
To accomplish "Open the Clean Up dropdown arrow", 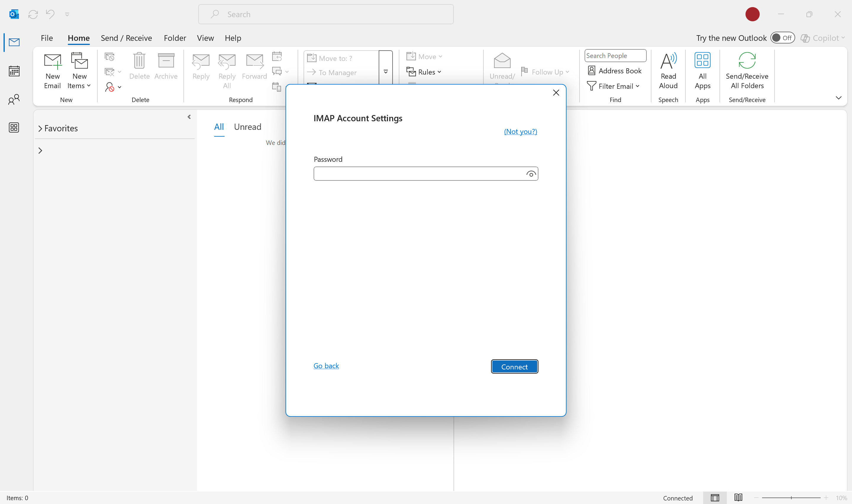I will (120, 72).
